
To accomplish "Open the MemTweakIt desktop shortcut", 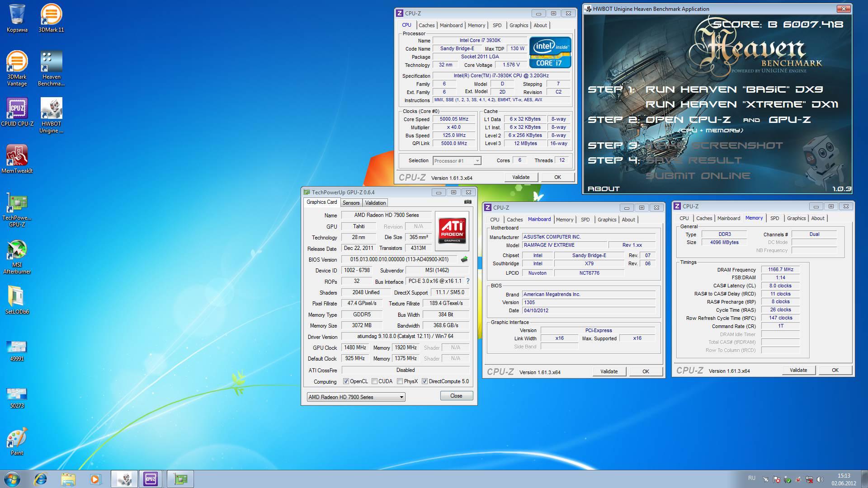I will pos(17,159).
